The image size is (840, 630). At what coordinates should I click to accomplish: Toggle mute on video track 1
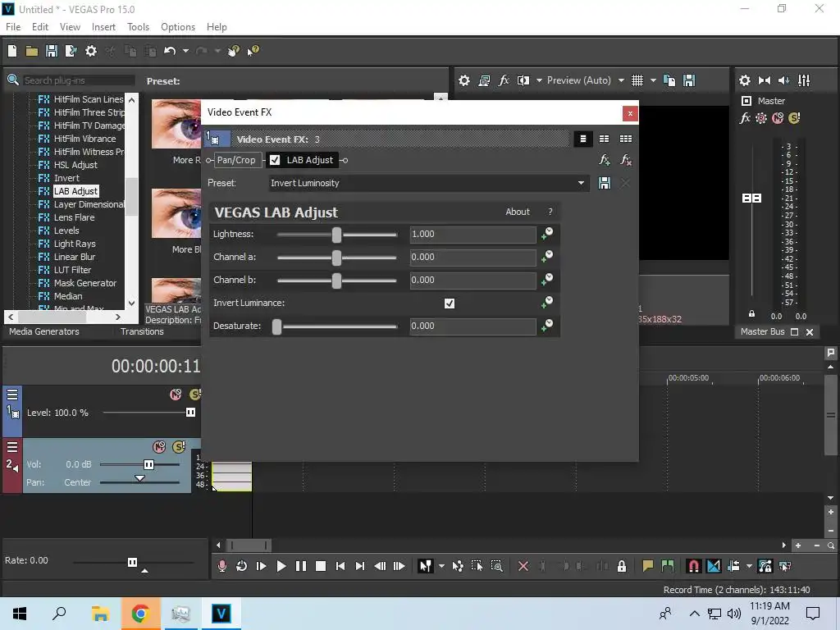click(176, 395)
